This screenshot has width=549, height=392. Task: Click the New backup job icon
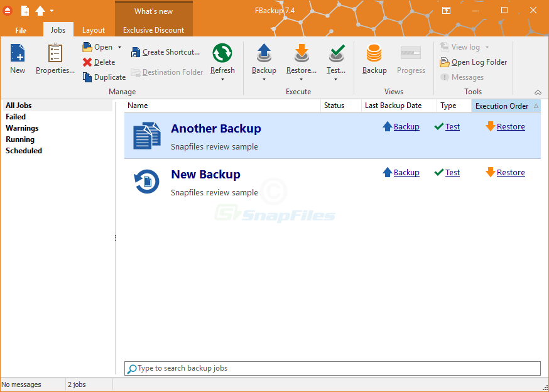tap(18, 53)
